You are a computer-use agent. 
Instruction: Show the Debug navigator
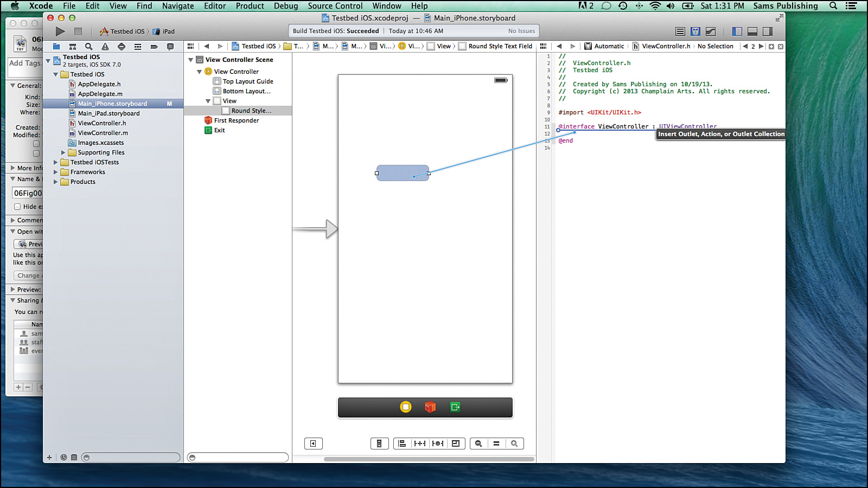138,47
